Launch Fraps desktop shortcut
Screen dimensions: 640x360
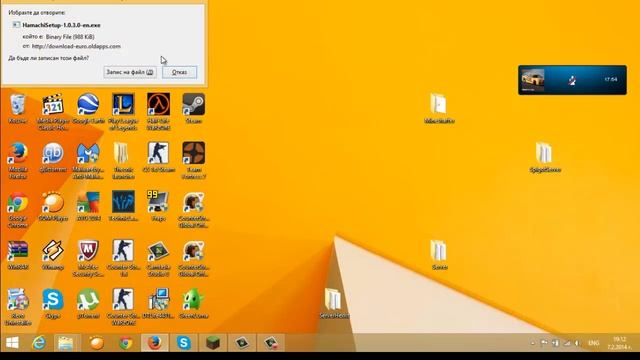click(158, 207)
